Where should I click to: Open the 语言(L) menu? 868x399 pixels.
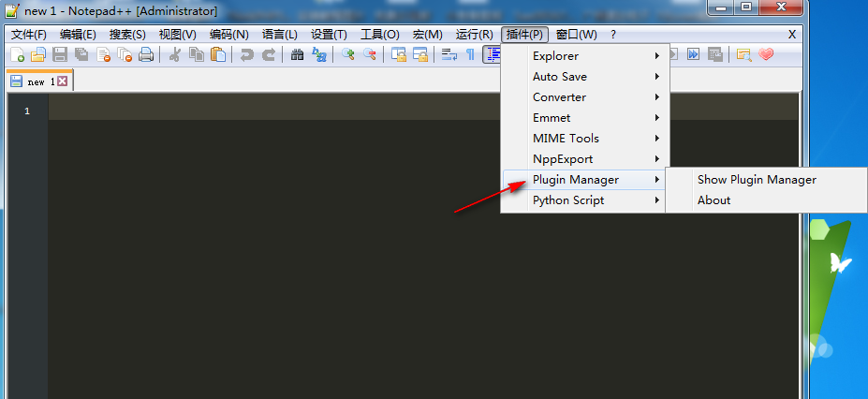280,35
